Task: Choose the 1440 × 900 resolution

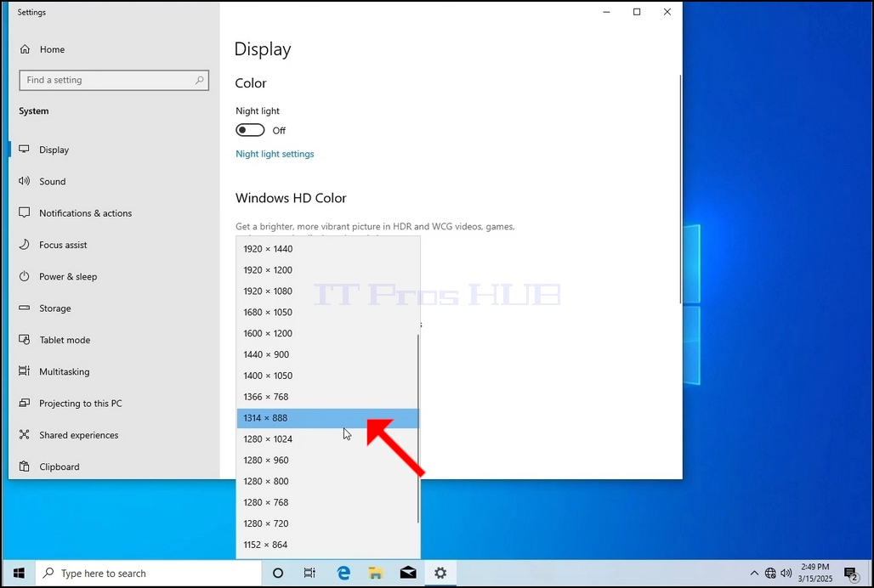Action: [x=328, y=354]
